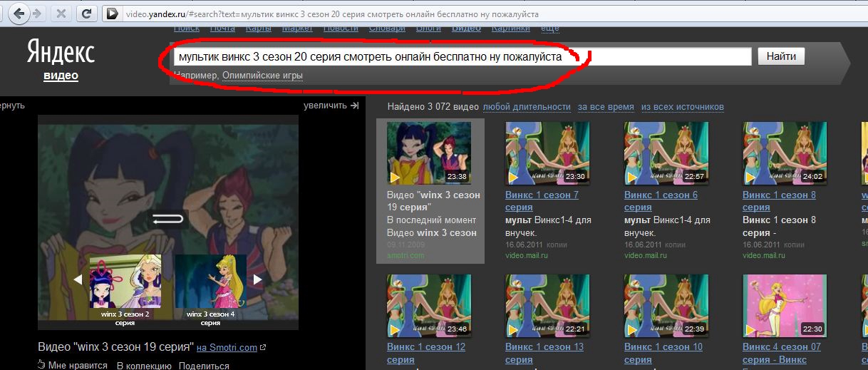
Task: Open thumbnail with duration 24:02
Action: click(785, 153)
